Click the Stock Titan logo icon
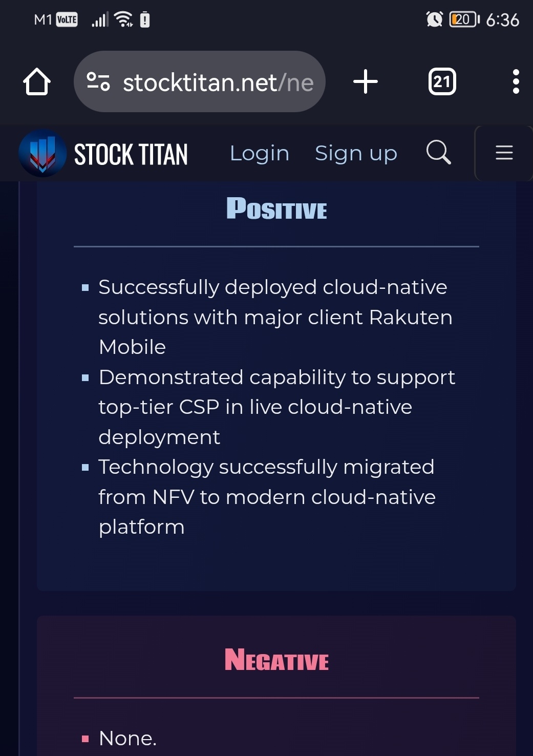The width and height of the screenshot is (533, 756). tap(42, 153)
